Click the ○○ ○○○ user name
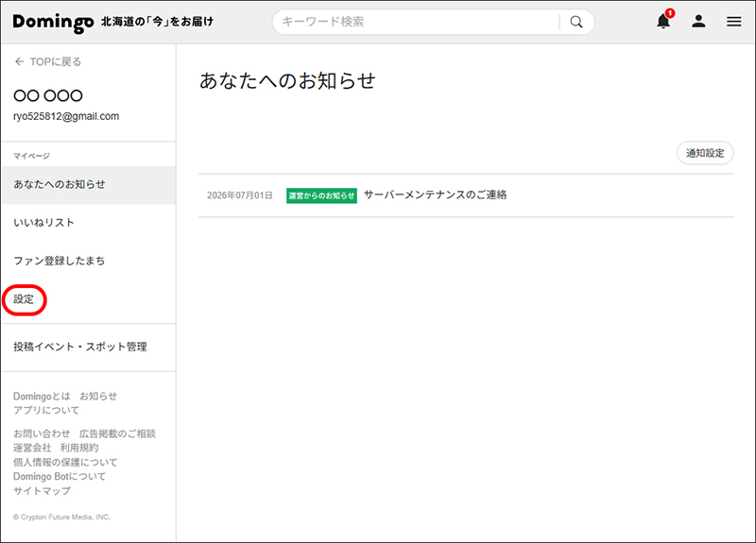 click(x=48, y=95)
